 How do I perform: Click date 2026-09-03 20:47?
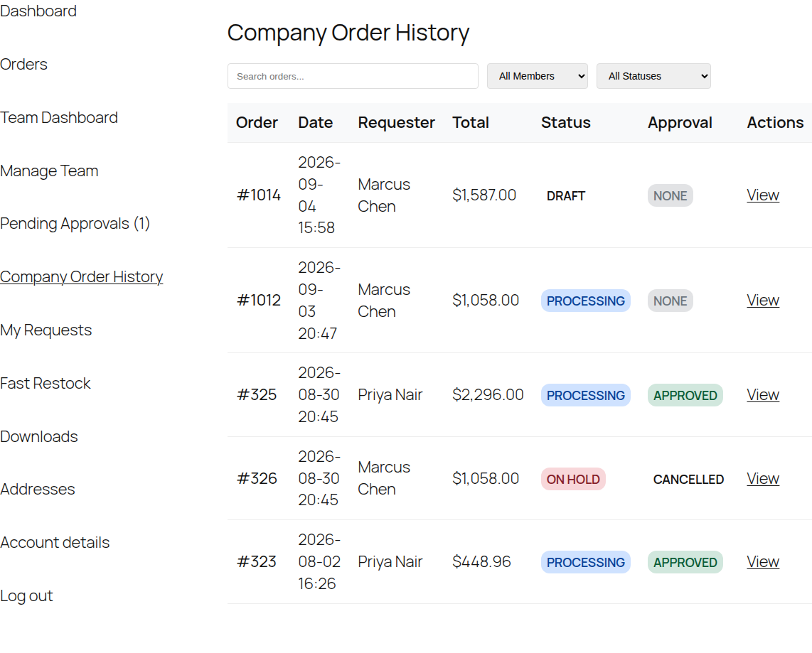(x=319, y=300)
